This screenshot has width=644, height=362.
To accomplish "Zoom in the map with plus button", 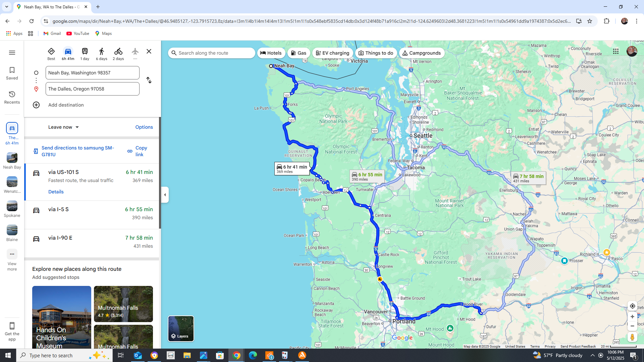I will [x=632, y=317].
